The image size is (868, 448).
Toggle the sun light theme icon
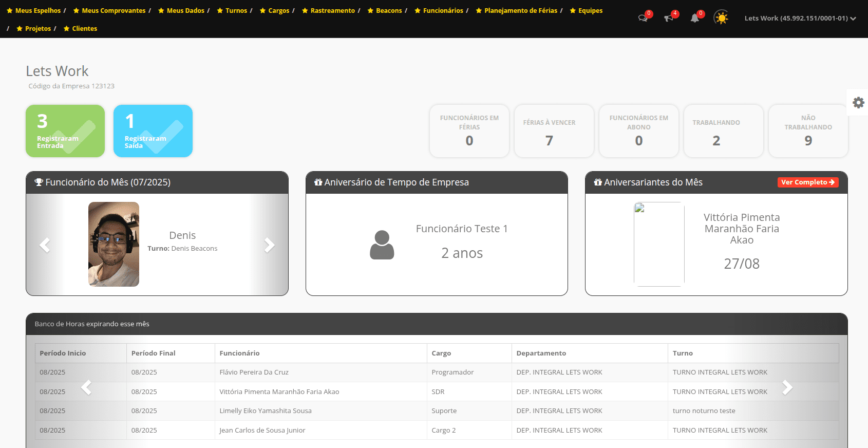tap(722, 18)
